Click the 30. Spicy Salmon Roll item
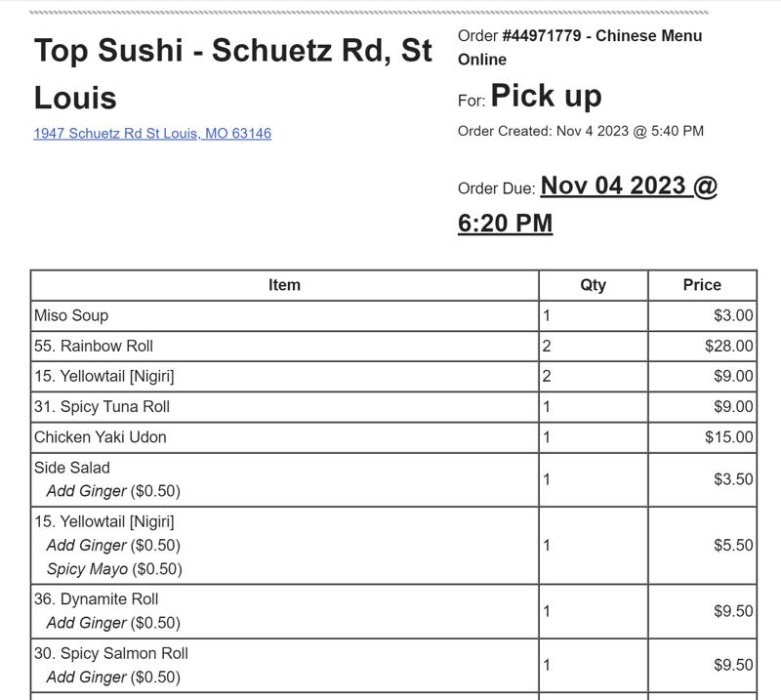The width and height of the screenshot is (781, 700). 110,653
